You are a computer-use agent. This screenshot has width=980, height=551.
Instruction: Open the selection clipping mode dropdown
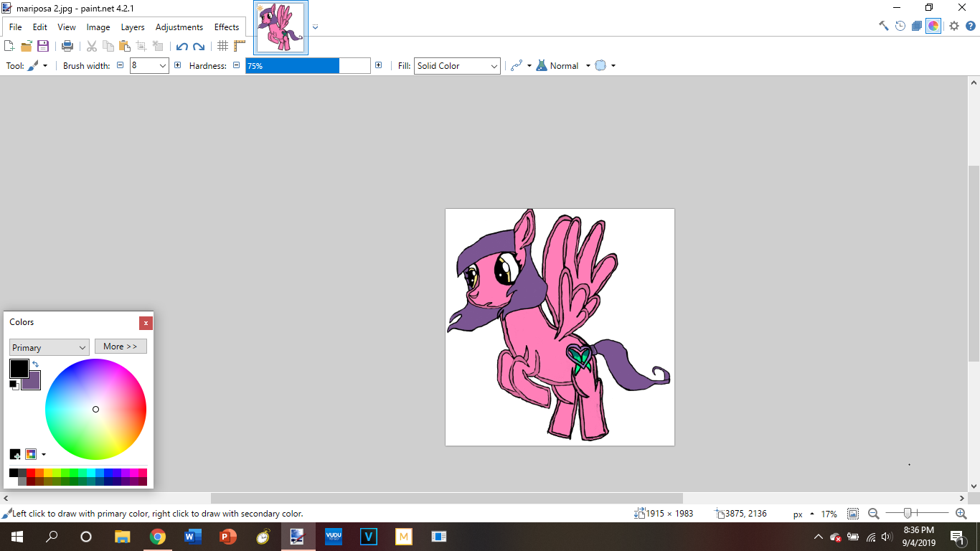point(606,65)
